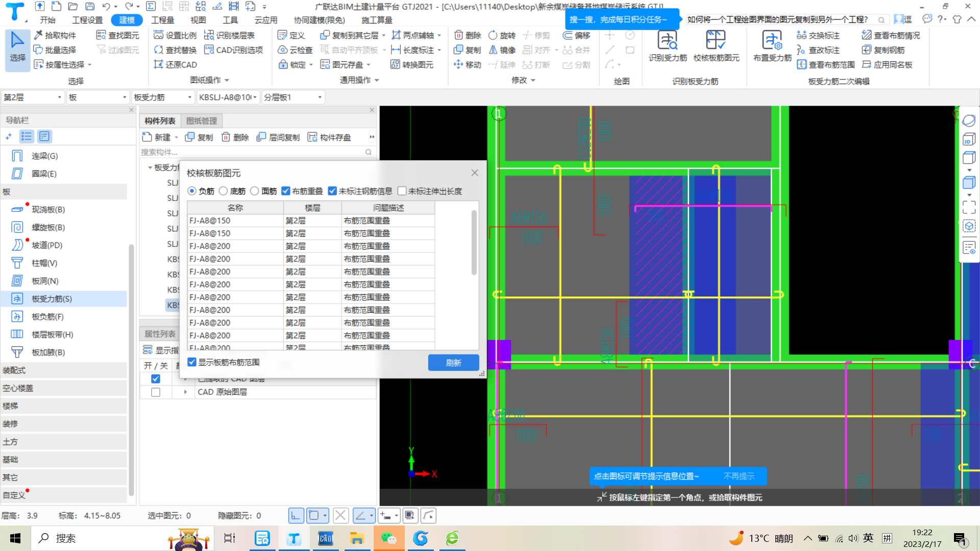Select 现浇板(B) in navigation

coord(48,210)
